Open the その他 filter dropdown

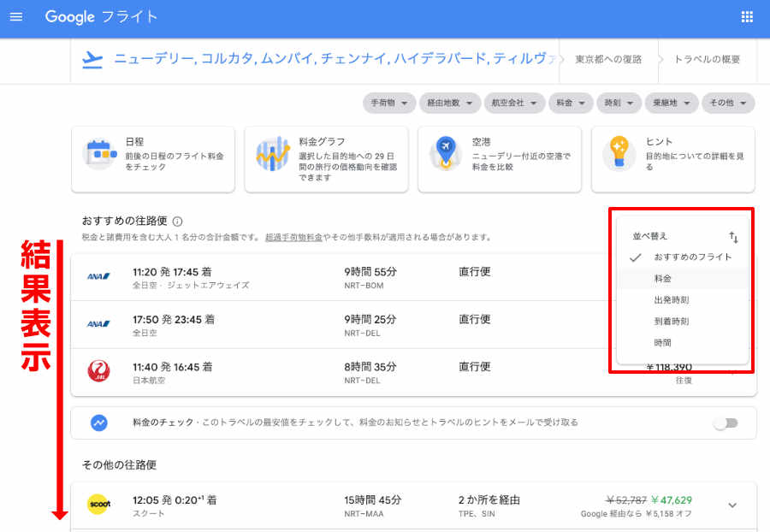click(x=728, y=103)
